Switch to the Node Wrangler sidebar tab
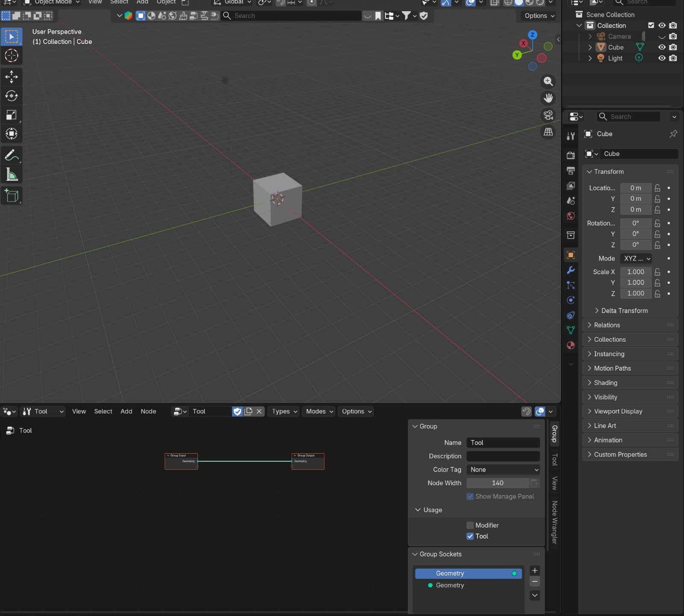Image resolution: width=684 pixels, height=616 pixels. [x=554, y=522]
